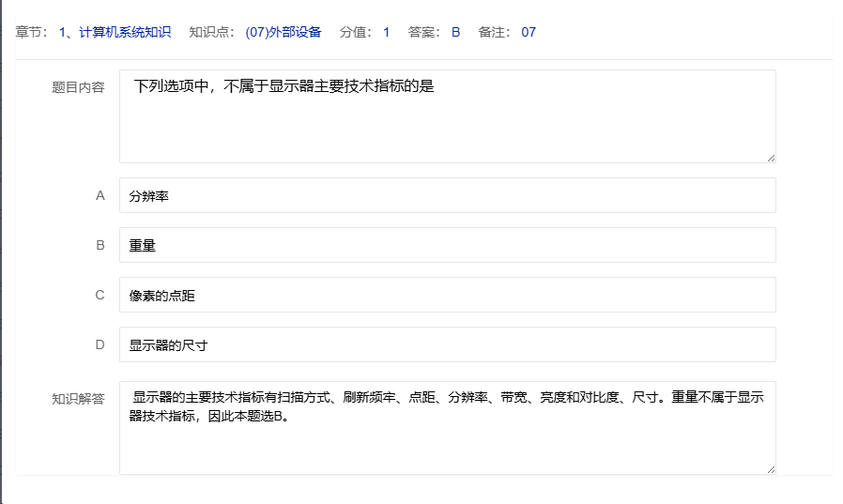Click the label for option B
This screenshot has width=843, height=504.
(x=100, y=245)
